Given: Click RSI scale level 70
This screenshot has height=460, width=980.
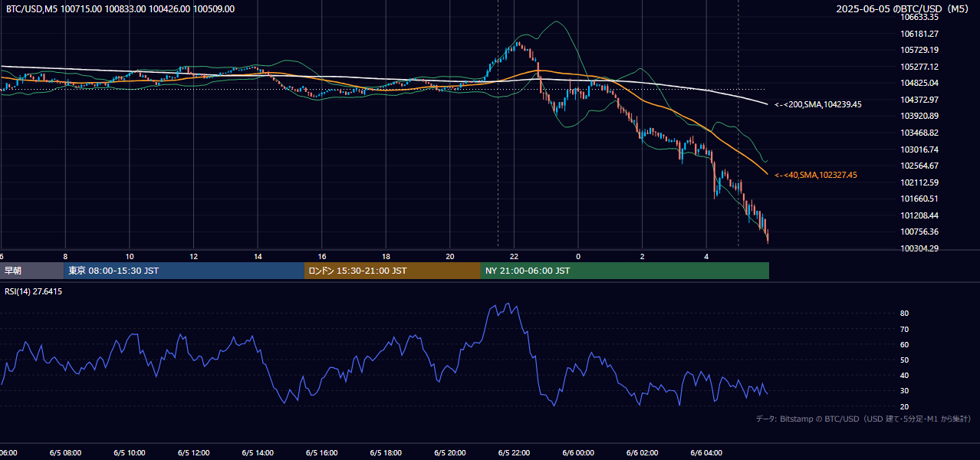Looking at the screenshot, I should coord(905,329).
